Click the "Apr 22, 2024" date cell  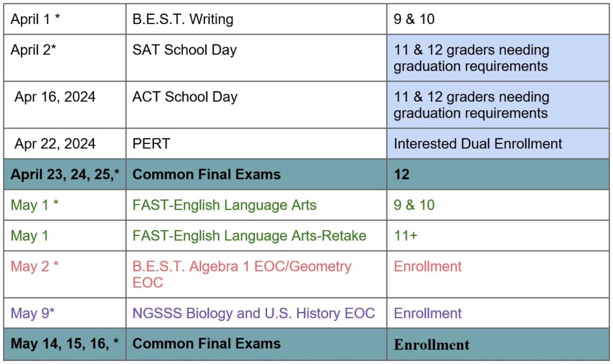point(55,143)
